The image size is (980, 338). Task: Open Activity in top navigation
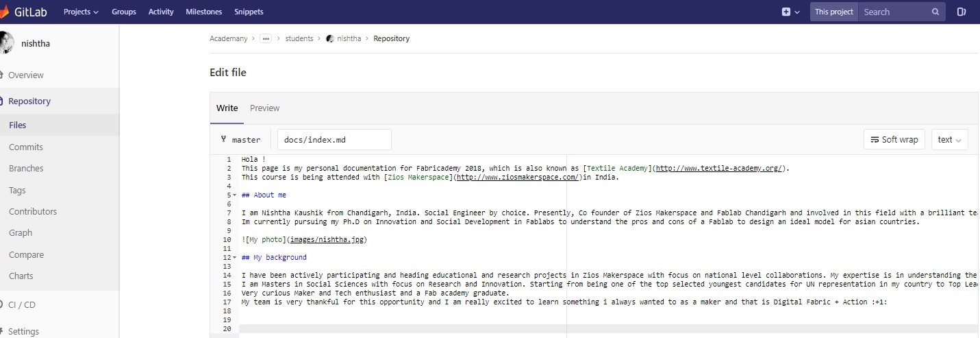click(x=161, y=12)
